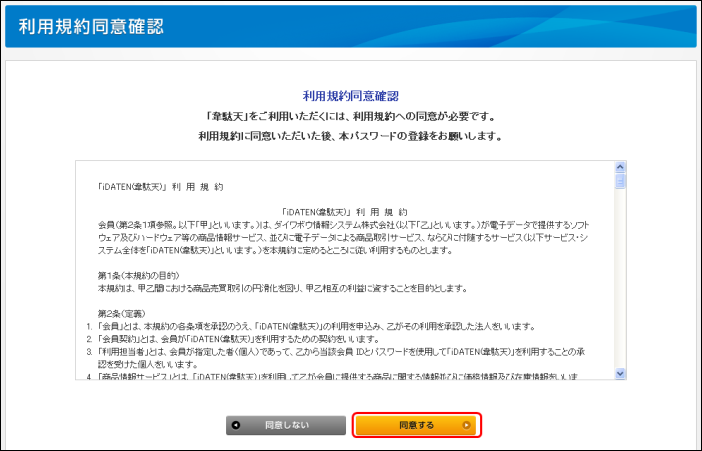Viewport: 702px width, 451px height.
Task: Click the 第1条(本規約の目的) section heading
Action: click(140, 274)
